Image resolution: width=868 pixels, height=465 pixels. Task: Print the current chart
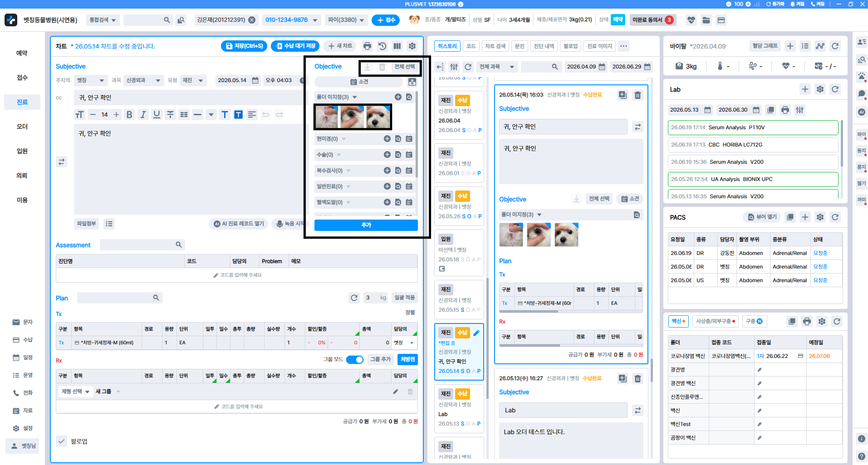point(367,46)
